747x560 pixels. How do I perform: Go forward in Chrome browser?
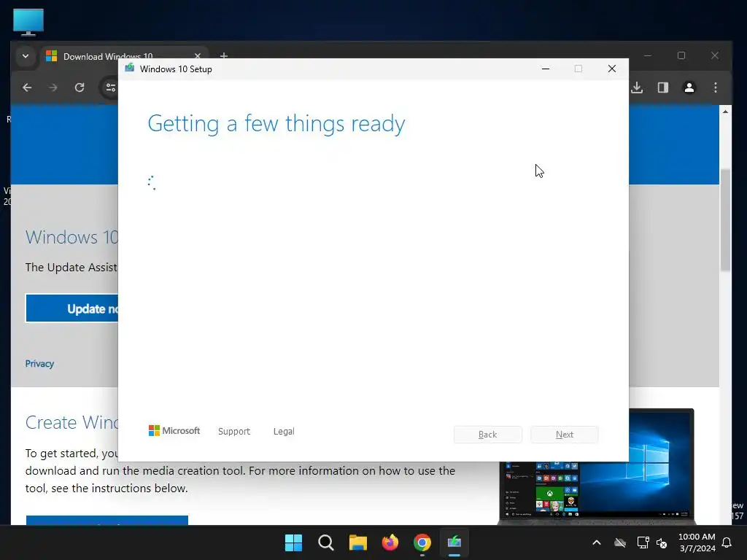[x=53, y=87]
